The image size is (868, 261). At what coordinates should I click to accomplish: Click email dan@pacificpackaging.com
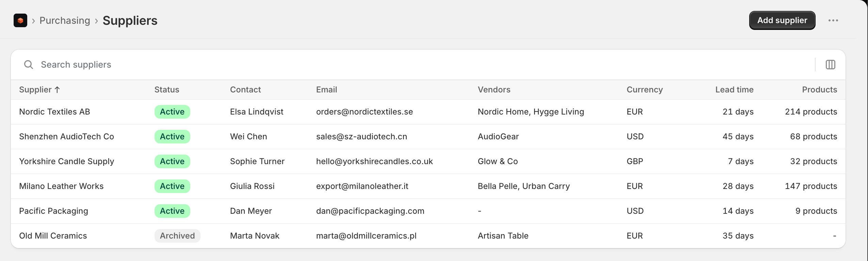(370, 211)
